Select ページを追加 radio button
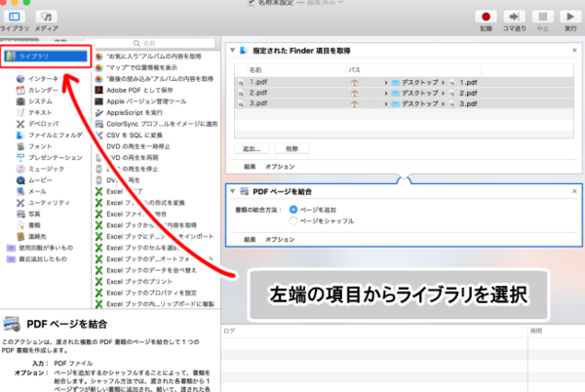 point(293,210)
